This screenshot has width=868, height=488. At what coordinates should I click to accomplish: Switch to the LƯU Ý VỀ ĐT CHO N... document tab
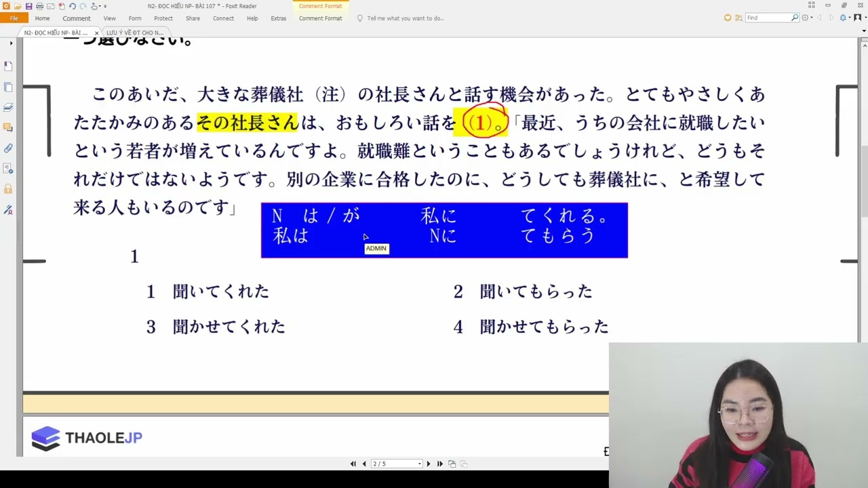coord(134,33)
